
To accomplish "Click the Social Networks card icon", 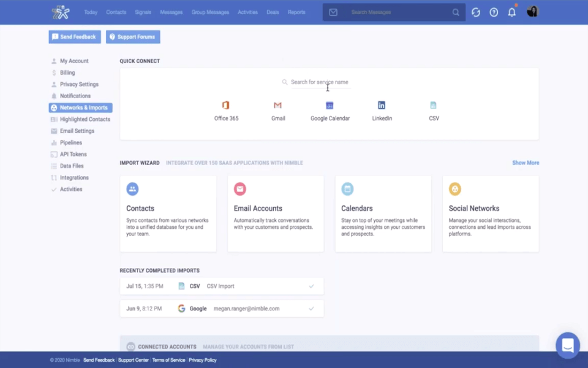I will (455, 189).
